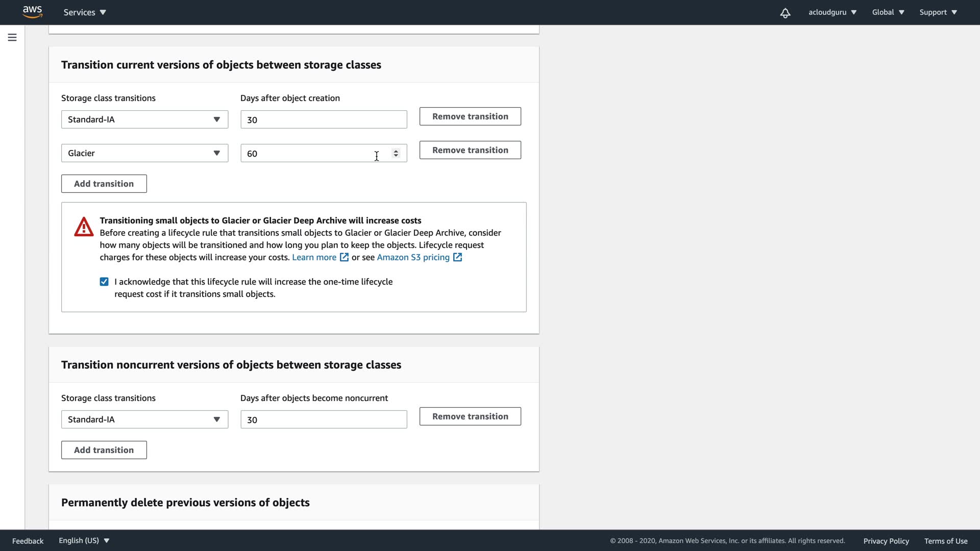Open the Amazon S3 pricing link

click(413, 257)
